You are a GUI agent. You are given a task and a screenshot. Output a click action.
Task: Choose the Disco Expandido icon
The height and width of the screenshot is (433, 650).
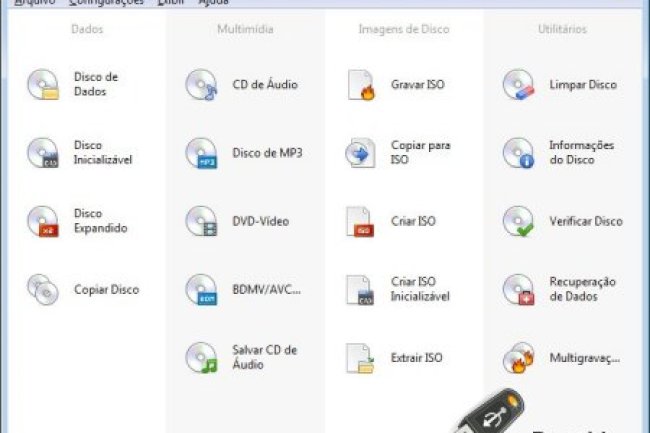(44, 221)
